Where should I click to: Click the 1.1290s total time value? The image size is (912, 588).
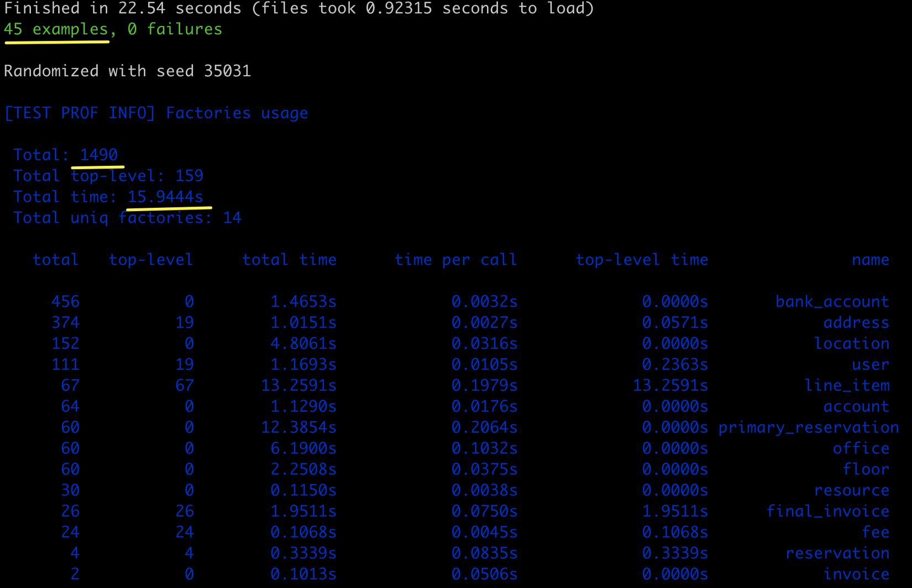coord(303,407)
